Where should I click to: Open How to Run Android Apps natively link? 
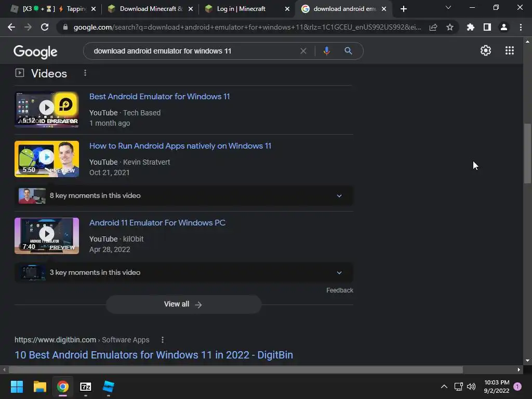point(180,146)
